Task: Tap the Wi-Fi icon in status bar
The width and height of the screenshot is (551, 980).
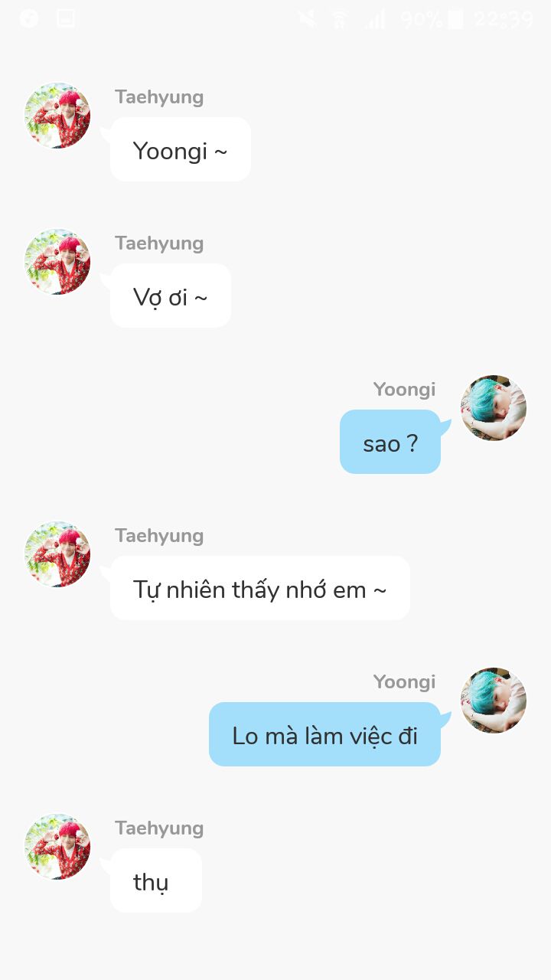Action: (341, 19)
